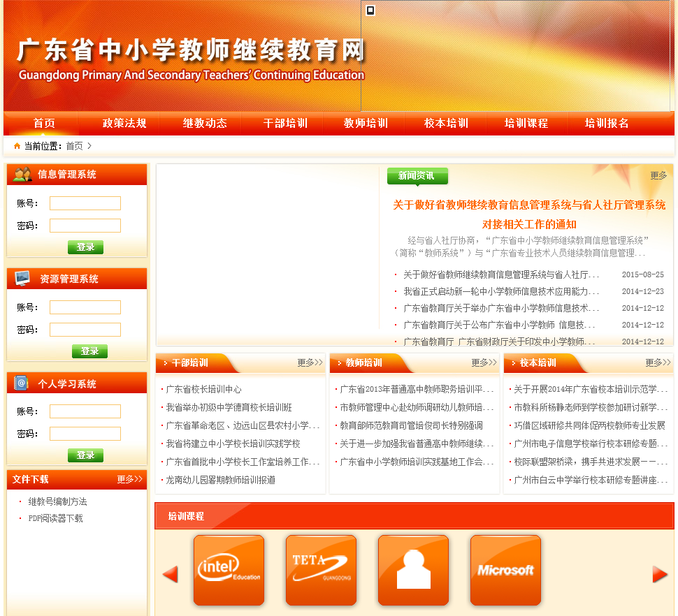678x616 pixels.
Task: Open 广东省校长培训中心 link
Action: [203, 389]
